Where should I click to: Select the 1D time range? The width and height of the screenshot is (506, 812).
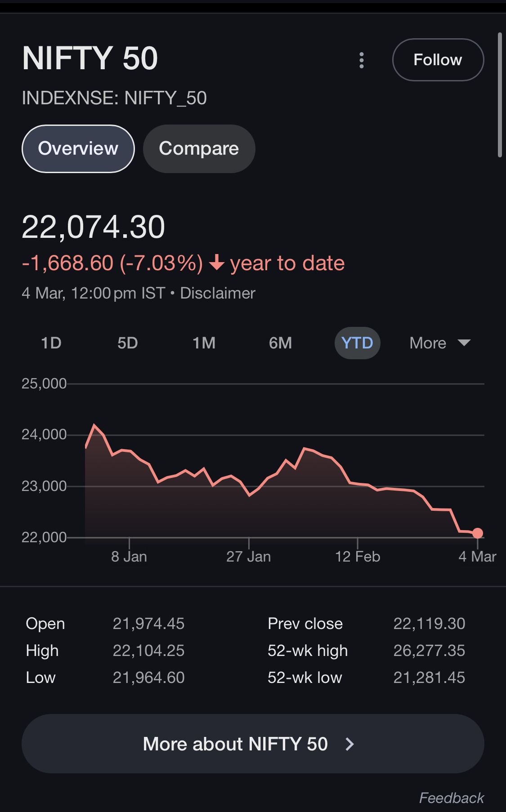click(51, 343)
